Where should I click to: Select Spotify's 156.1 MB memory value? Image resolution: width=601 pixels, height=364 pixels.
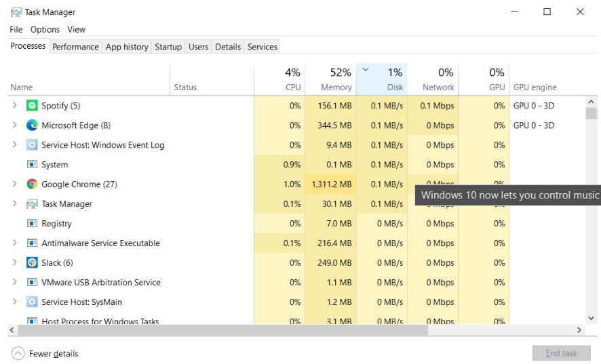pyautogui.click(x=334, y=106)
